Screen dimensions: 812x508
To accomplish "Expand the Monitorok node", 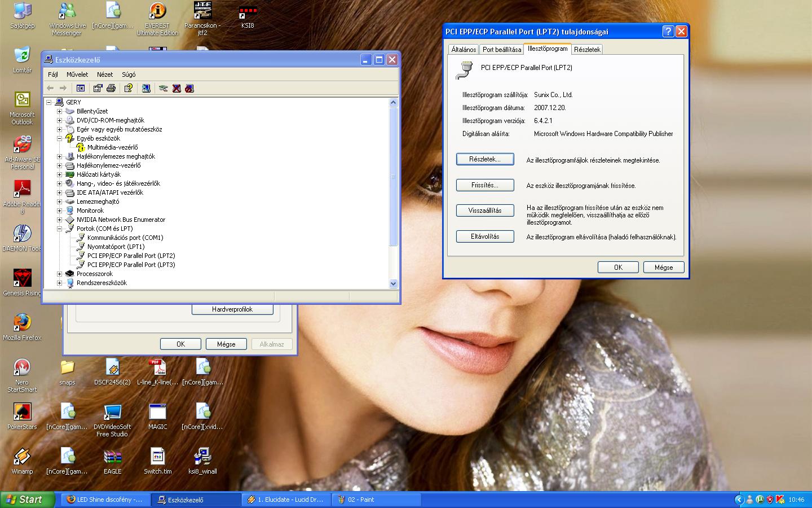I will [x=59, y=211].
